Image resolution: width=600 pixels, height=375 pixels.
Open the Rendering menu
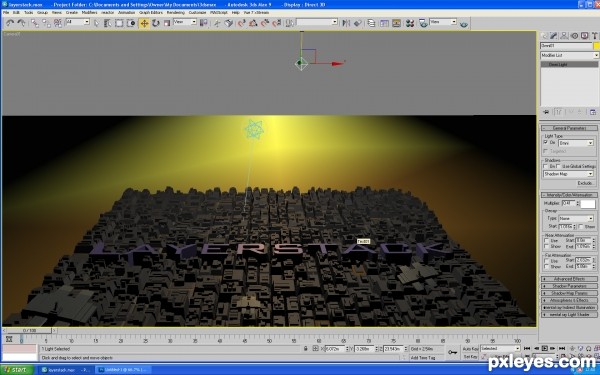pos(176,13)
